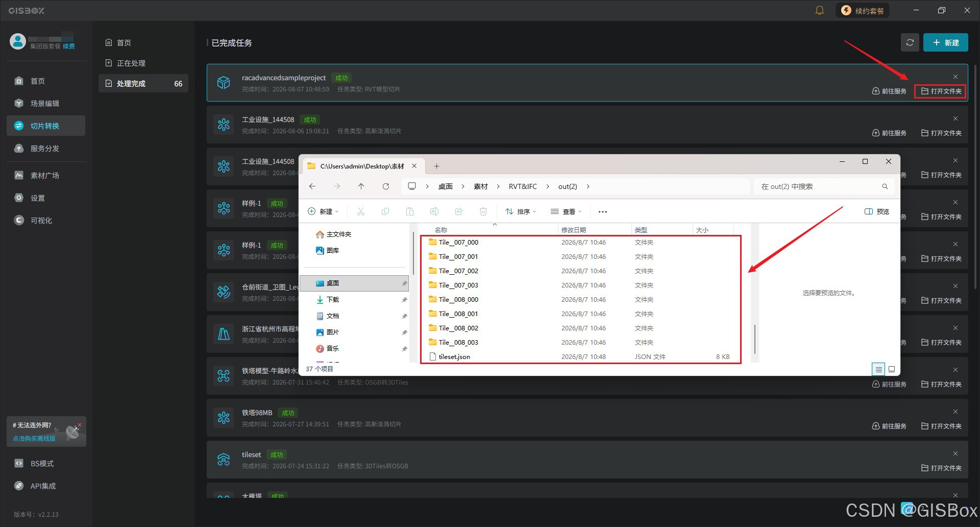
Task: Click the 续约套餐 button in the title bar
Action: (862, 10)
